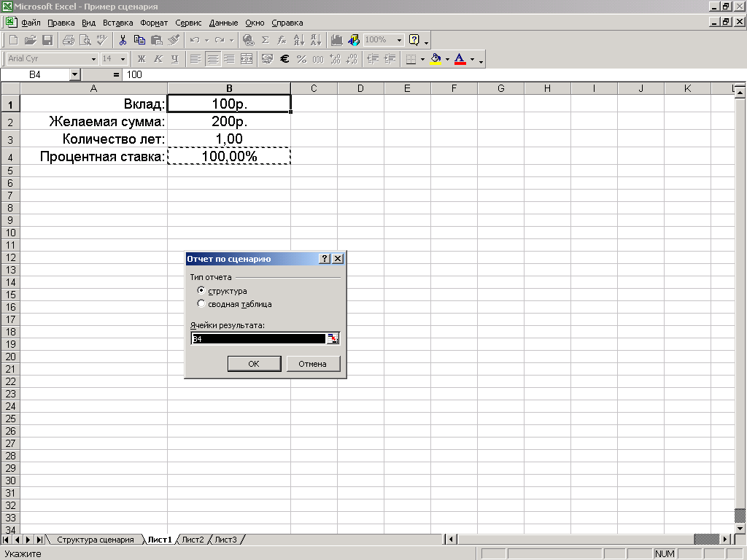Viewport: 747px width, 560px height.
Task: Click the collapse dialog button beside result cells
Action: click(333, 338)
